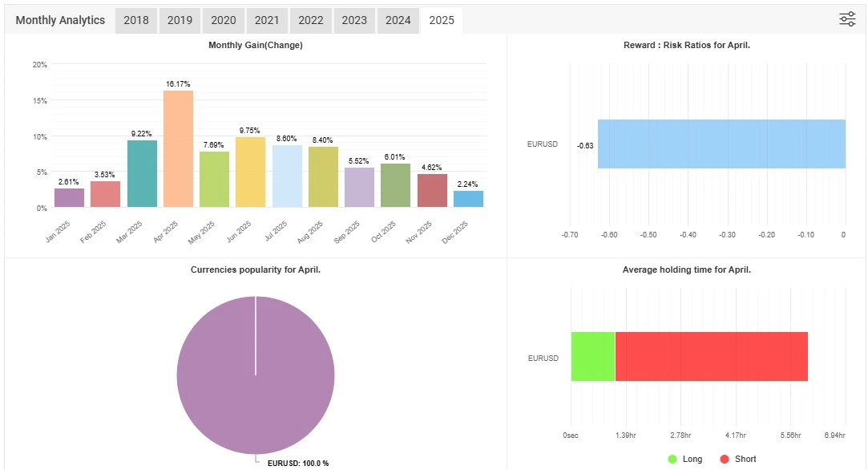Click the green Long holding time segment
The width and height of the screenshot is (868, 470).
pyautogui.click(x=592, y=357)
